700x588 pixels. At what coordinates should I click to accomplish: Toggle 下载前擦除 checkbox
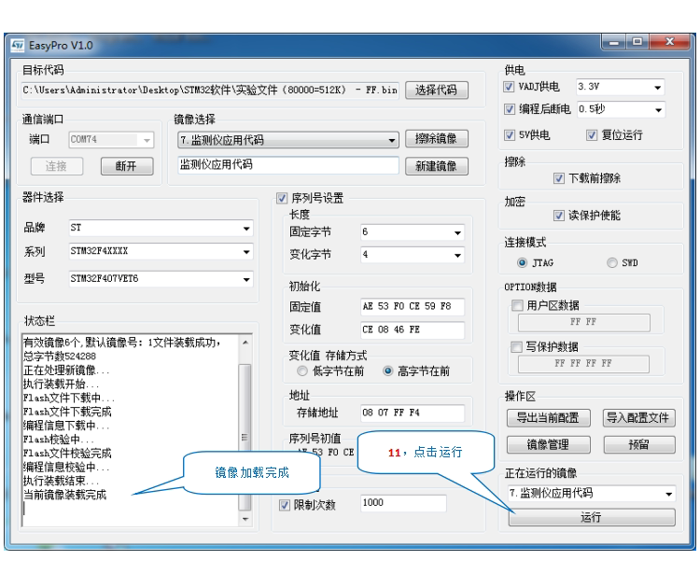(x=558, y=178)
